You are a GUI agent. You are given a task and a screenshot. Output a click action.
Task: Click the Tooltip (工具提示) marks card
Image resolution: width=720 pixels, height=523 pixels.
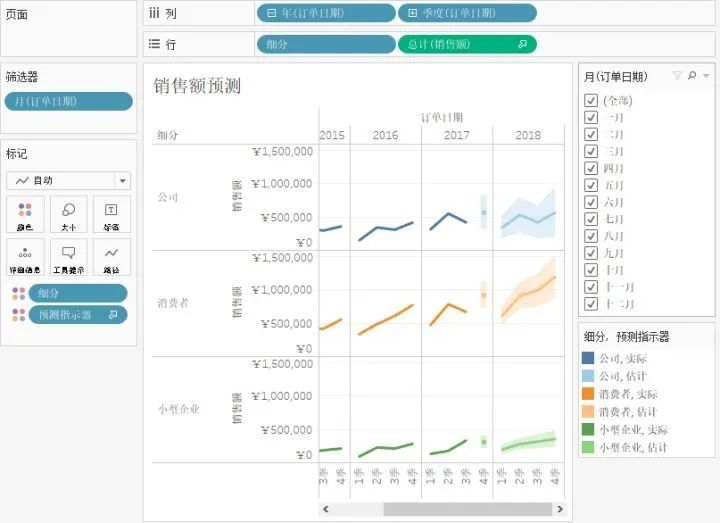[x=68, y=257]
